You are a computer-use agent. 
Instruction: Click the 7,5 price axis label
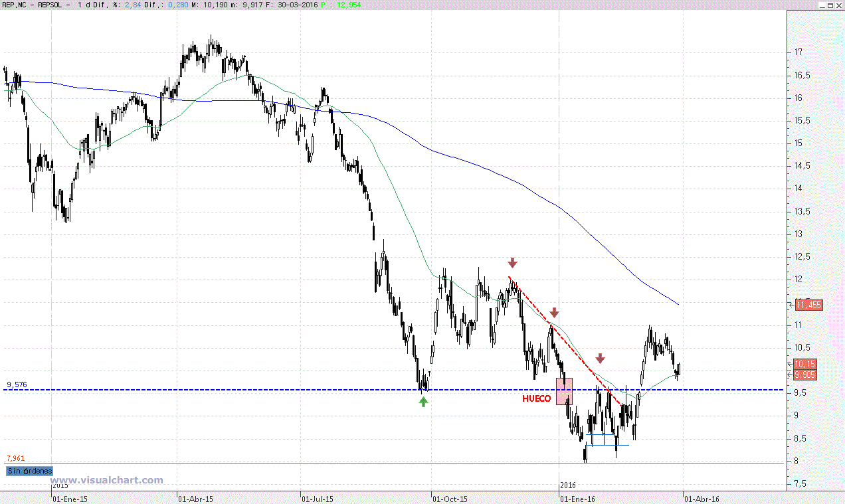pos(801,483)
